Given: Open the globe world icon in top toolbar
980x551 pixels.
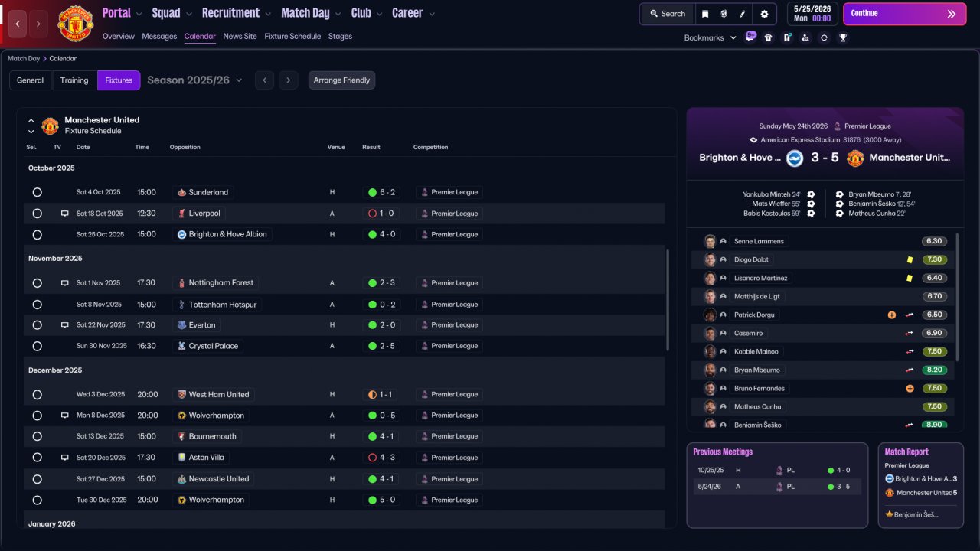Looking at the screenshot, I should coord(724,14).
